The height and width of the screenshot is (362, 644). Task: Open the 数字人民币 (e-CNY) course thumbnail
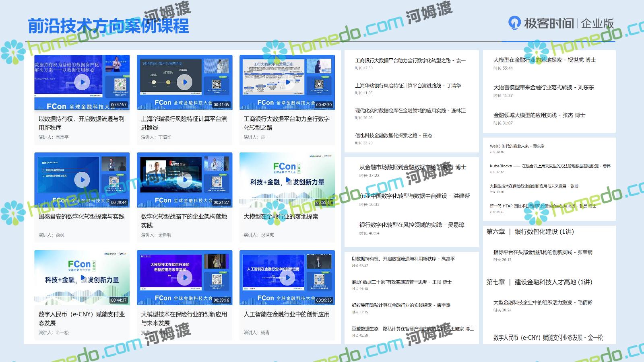[x=82, y=278]
